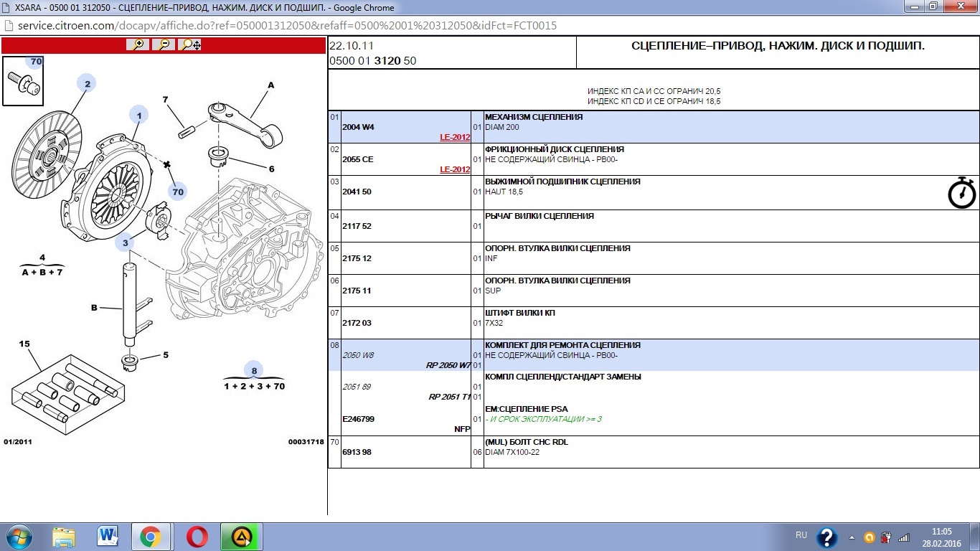Click the heading ВЫЖИМНОЙ ПОДШИПНИК СЦЕПЛЕНИЯ
The image size is (980, 551).
point(562,182)
